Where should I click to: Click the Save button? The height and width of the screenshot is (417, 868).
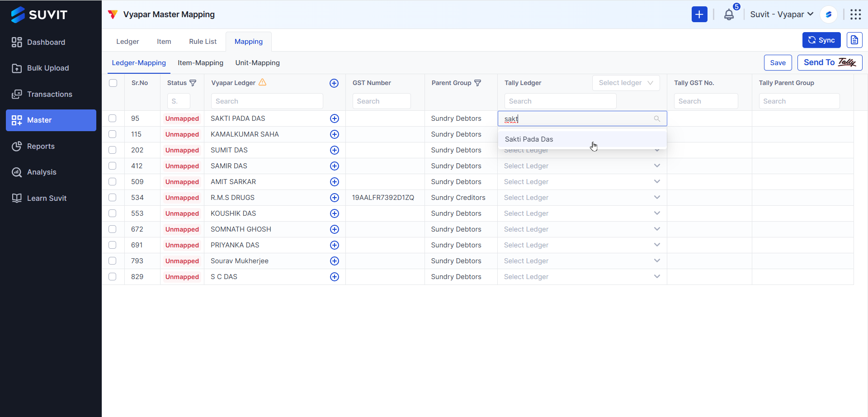(778, 63)
